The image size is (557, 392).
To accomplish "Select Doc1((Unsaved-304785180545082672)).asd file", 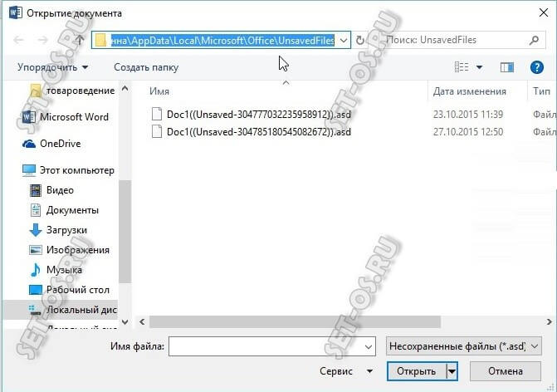I will (x=259, y=132).
